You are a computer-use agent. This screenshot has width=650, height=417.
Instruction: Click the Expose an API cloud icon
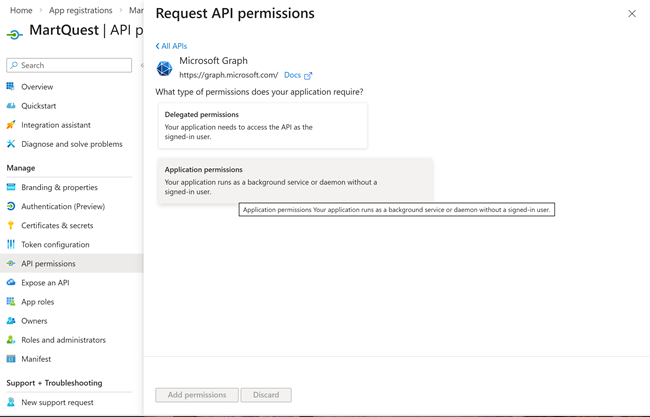click(11, 282)
